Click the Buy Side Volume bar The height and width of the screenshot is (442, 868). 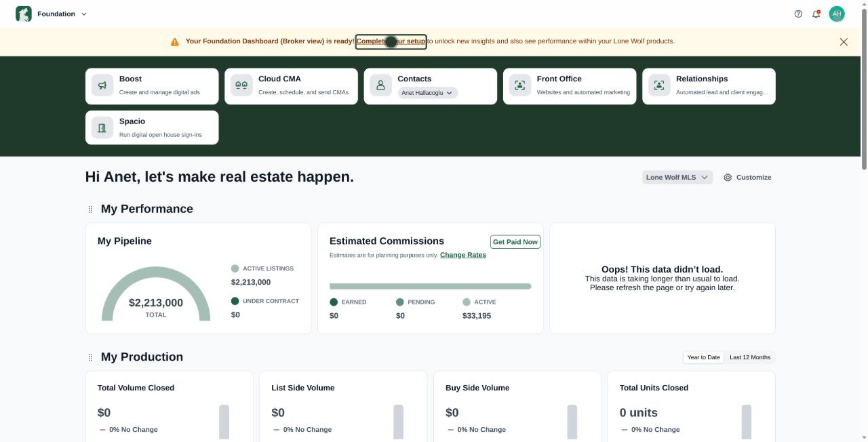[572, 423]
